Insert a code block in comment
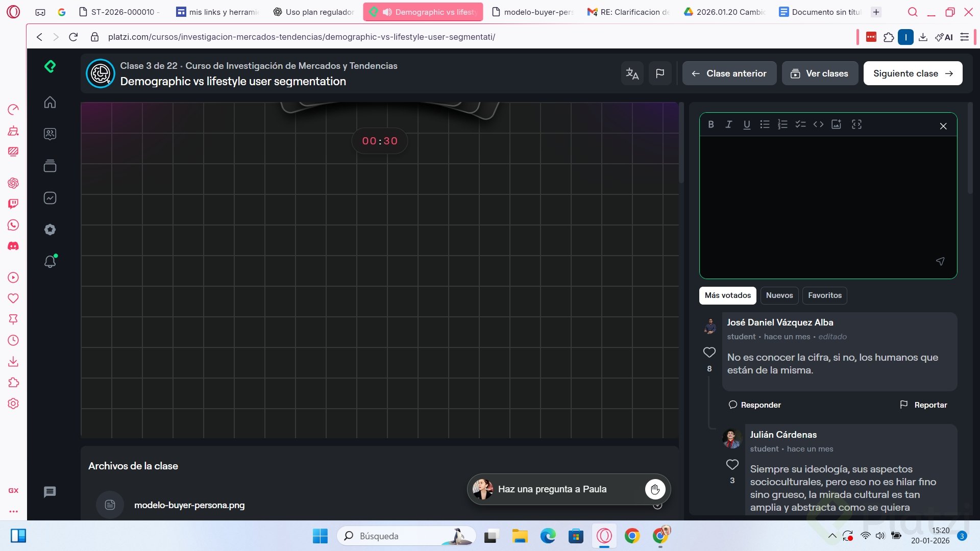Image resolution: width=980 pixels, height=551 pixels. pos(818,124)
